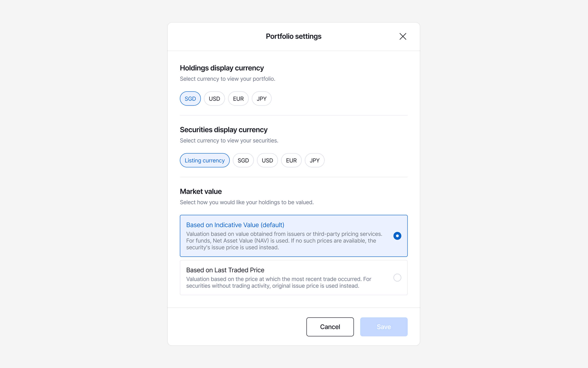Click the Last Traded Price description text
588x368 pixels.
278,282
